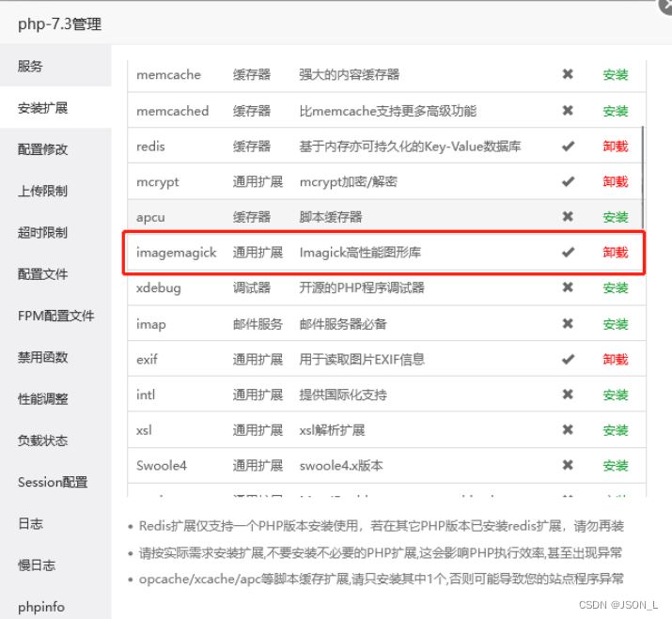Click the checkmark status icon for mcrypt
Viewport: 672px width, 619px height.
click(569, 181)
